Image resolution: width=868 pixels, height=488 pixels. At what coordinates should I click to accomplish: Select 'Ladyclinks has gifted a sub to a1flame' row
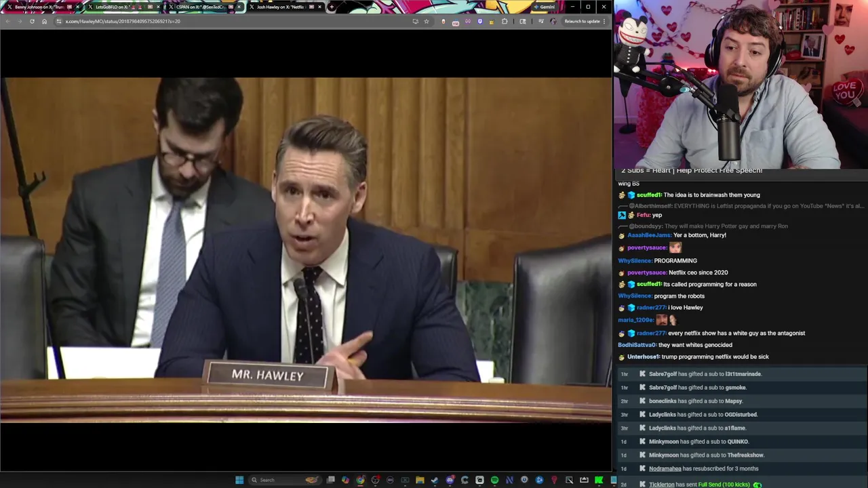coord(741,428)
